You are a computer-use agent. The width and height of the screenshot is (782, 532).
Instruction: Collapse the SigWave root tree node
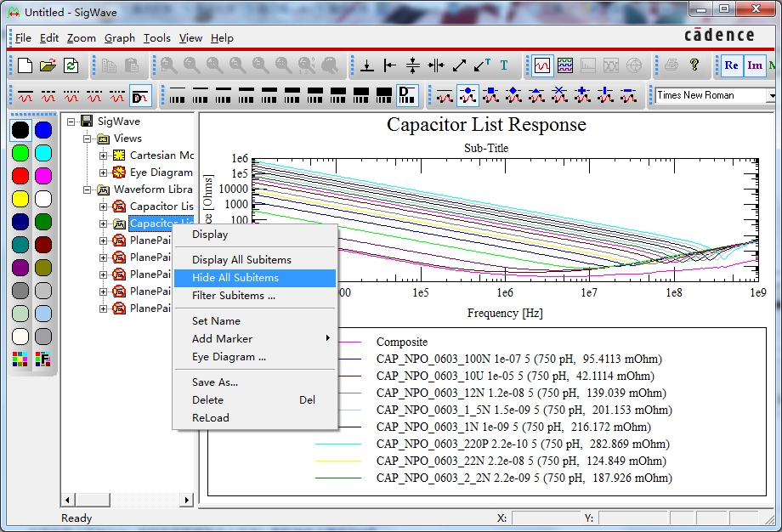pyautogui.click(x=71, y=122)
